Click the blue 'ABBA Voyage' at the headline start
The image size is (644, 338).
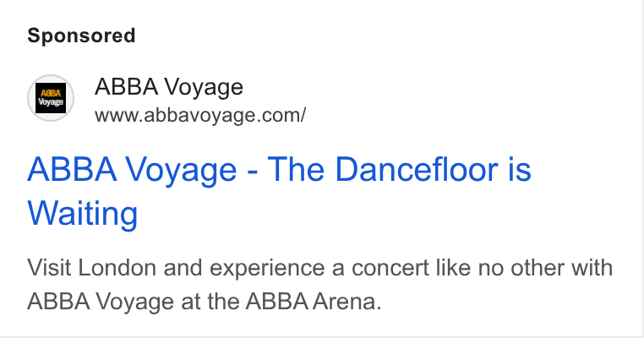[132, 170]
